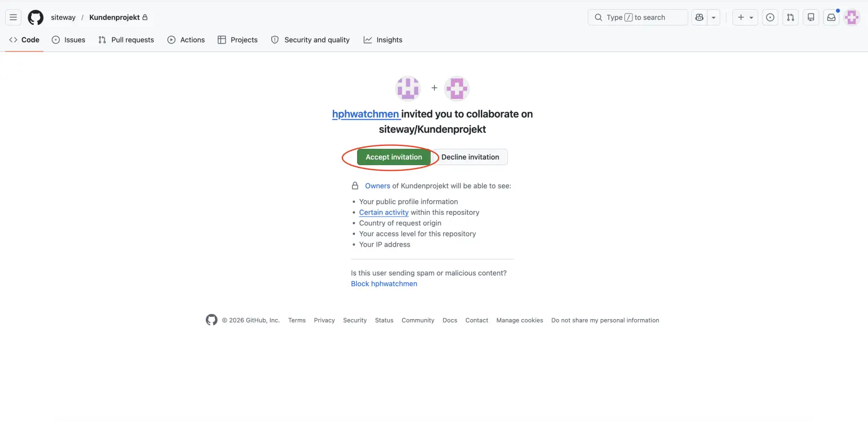Open Contact footer link

(477, 320)
